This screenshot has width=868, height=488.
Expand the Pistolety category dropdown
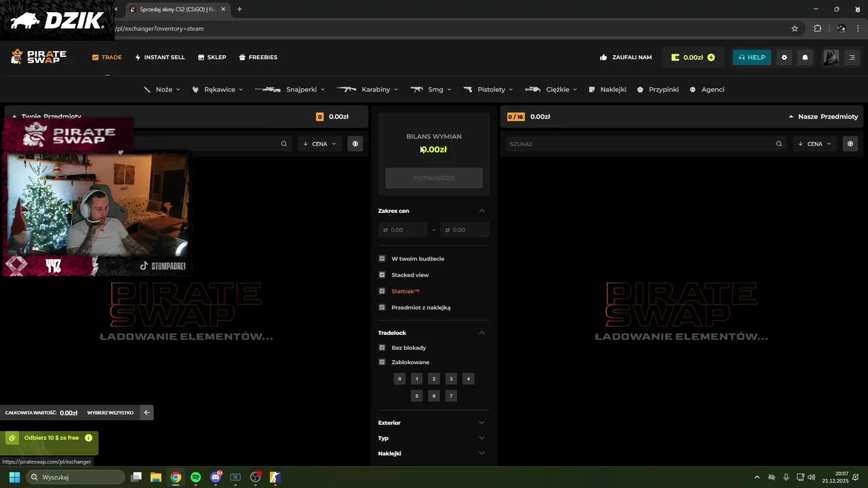(x=488, y=89)
